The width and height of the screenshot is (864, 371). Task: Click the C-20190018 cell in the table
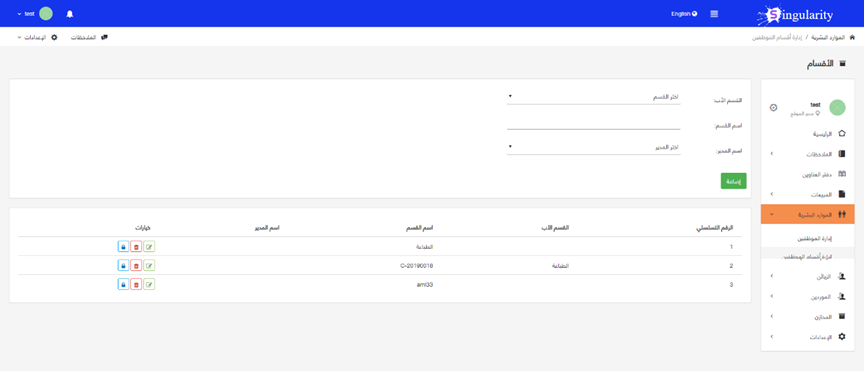click(417, 266)
